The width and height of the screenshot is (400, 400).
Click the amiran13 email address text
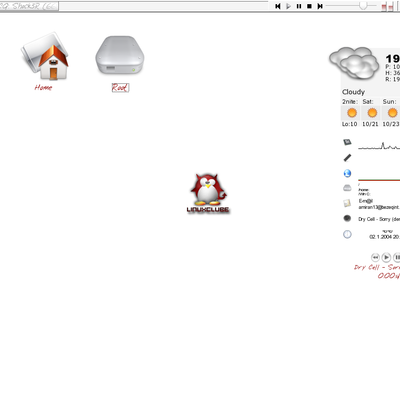(379, 207)
